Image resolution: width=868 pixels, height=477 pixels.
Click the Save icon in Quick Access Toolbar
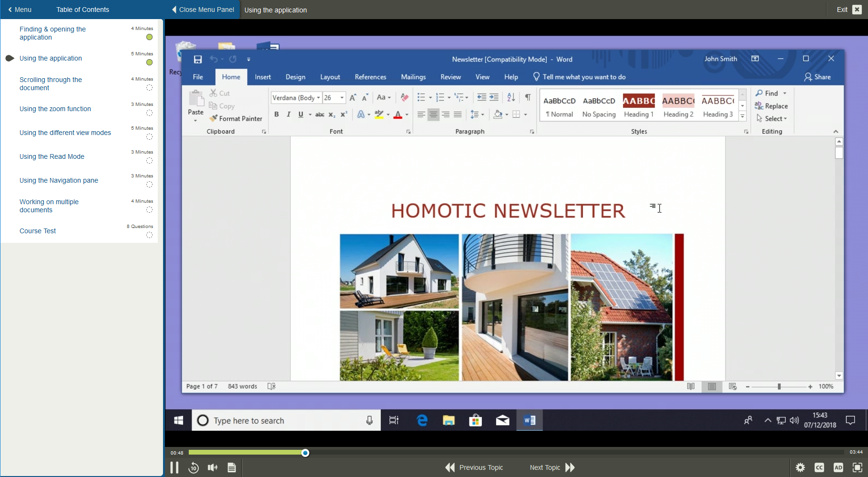point(198,59)
